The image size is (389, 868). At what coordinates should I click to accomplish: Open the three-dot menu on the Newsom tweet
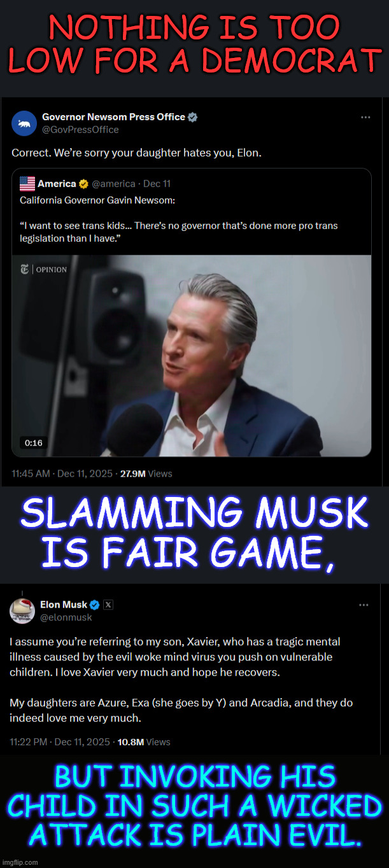[x=365, y=116]
